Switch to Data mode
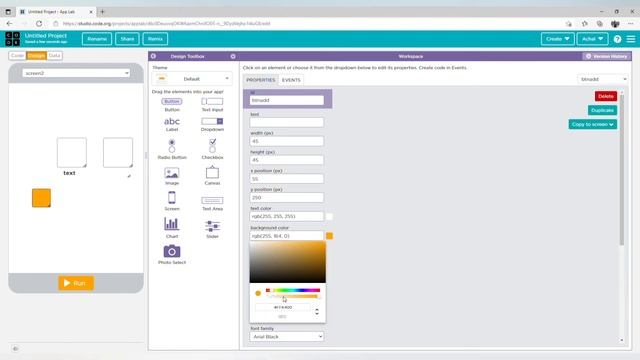640x360 pixels. coord(54,56)
